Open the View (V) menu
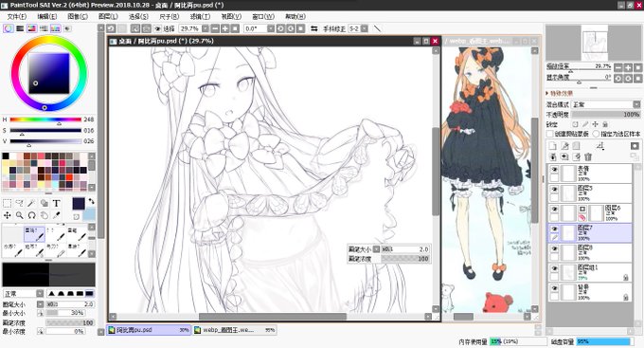Image resolution: width=644 pixels, height=348 pixels. 231,16
